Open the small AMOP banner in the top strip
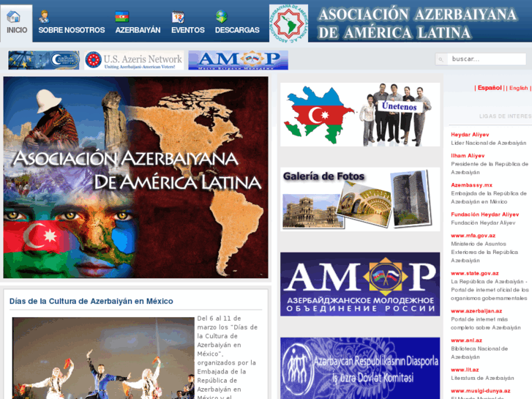The height and width of the screenshot is (399, 532). coord(238,60)
